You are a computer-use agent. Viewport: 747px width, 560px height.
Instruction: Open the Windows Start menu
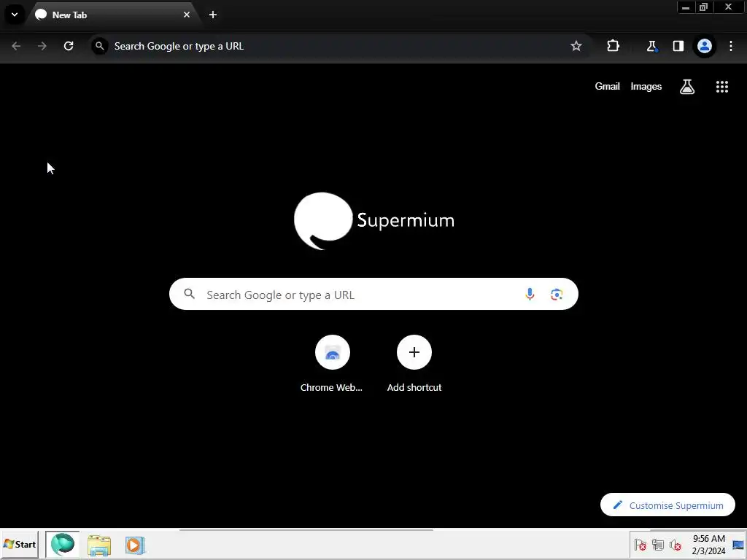(20, 544)
